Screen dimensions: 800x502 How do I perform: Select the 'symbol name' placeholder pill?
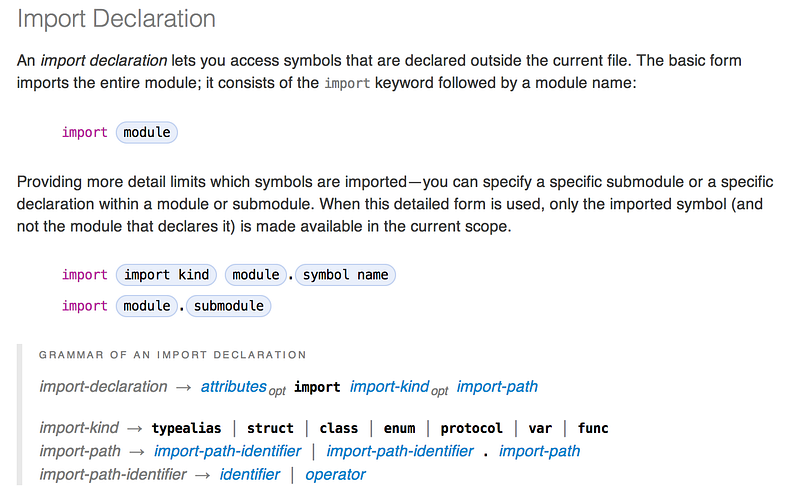click(345, 275)
